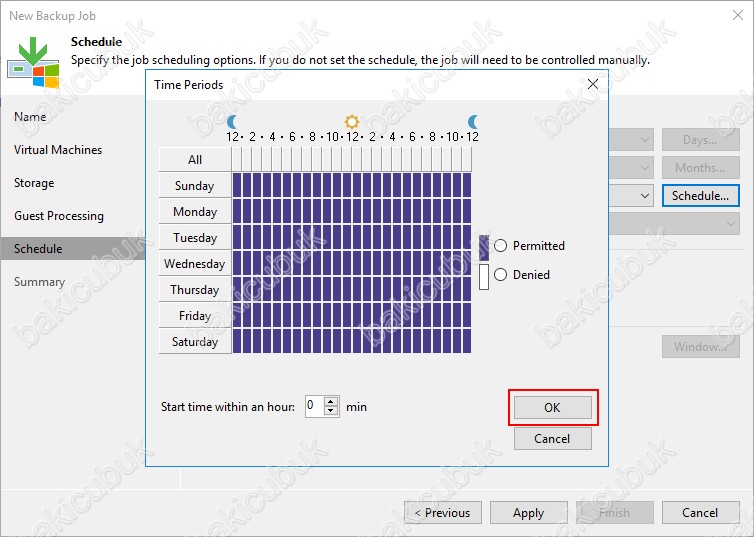Click the wizard Finish button
The image size is (754, 537).
[615, 512]
